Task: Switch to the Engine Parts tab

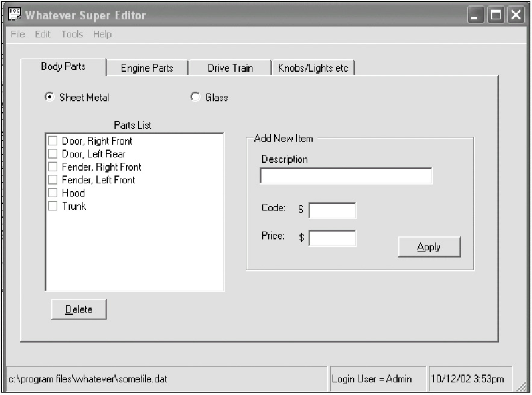Action: [147, 68]
